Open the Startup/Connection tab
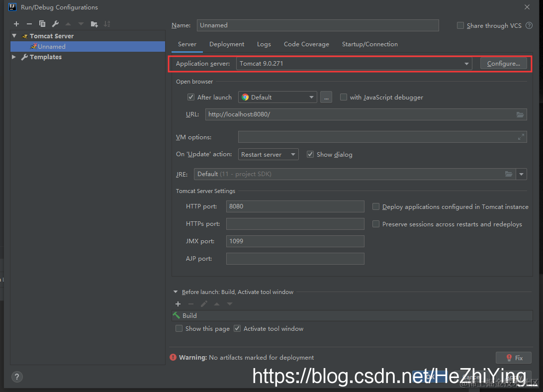Viewport: 543px width, 392px height. [370, 44]
